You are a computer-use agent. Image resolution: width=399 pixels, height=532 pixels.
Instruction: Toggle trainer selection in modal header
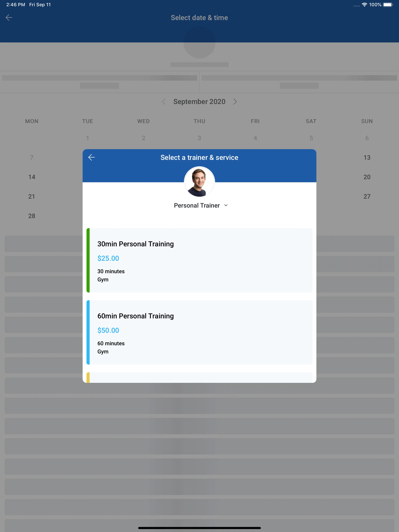click(x=199, y=205)
